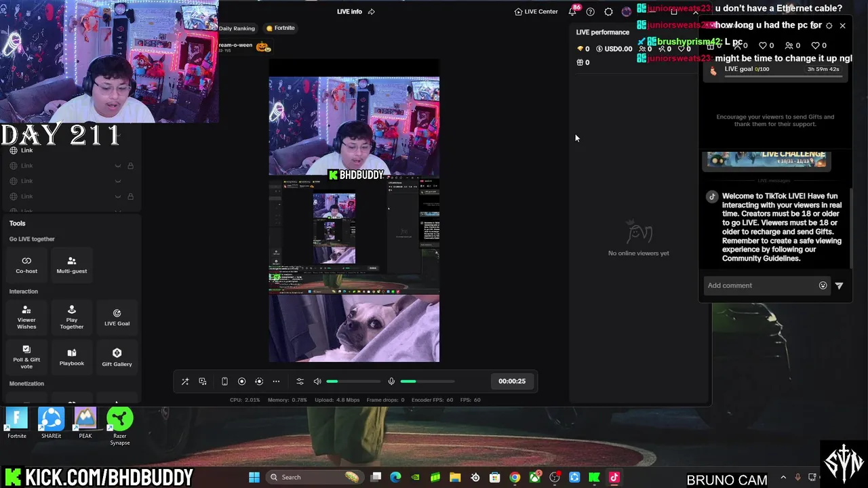Open the LIVE Goal tool
868x488 pixels.
pos(117,318)
